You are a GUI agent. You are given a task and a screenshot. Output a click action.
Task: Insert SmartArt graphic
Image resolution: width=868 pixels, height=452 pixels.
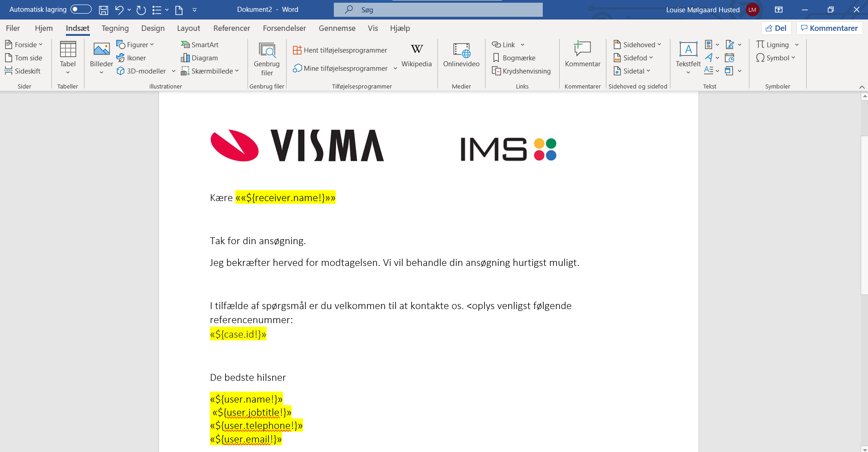200,44
